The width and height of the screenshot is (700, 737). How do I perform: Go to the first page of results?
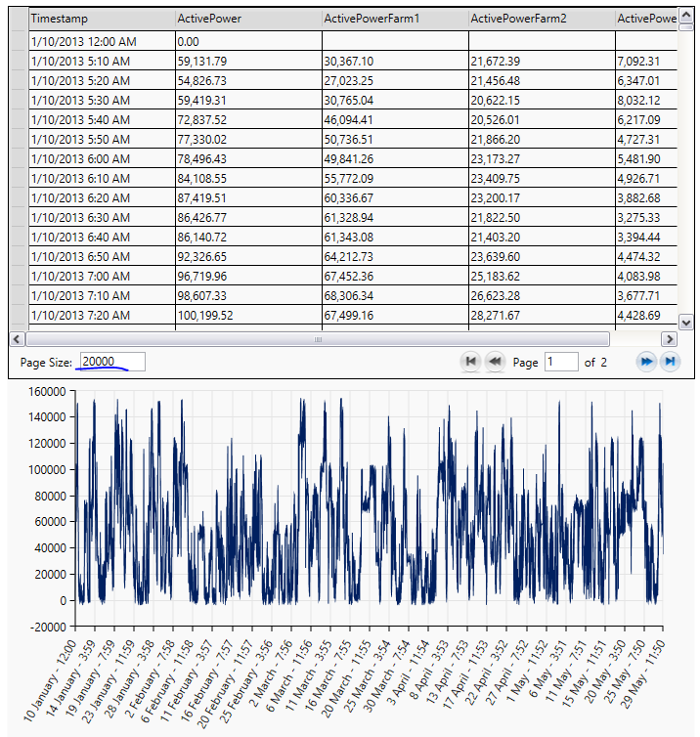click(470, 362)
